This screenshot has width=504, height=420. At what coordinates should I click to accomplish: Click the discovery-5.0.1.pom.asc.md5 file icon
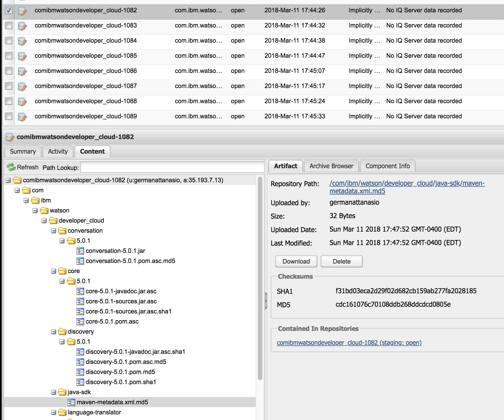[80, 362]
